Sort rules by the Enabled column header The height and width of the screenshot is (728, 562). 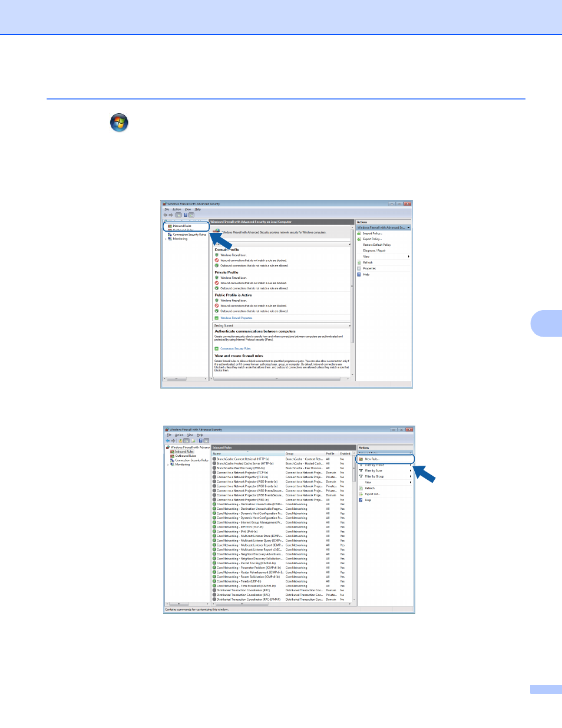coord(346,453)
